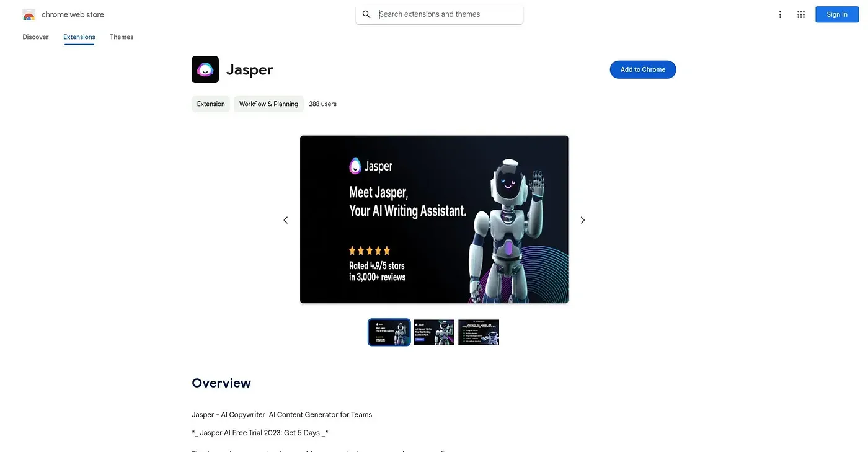Click the Add to Chrome button

(643, 69)
